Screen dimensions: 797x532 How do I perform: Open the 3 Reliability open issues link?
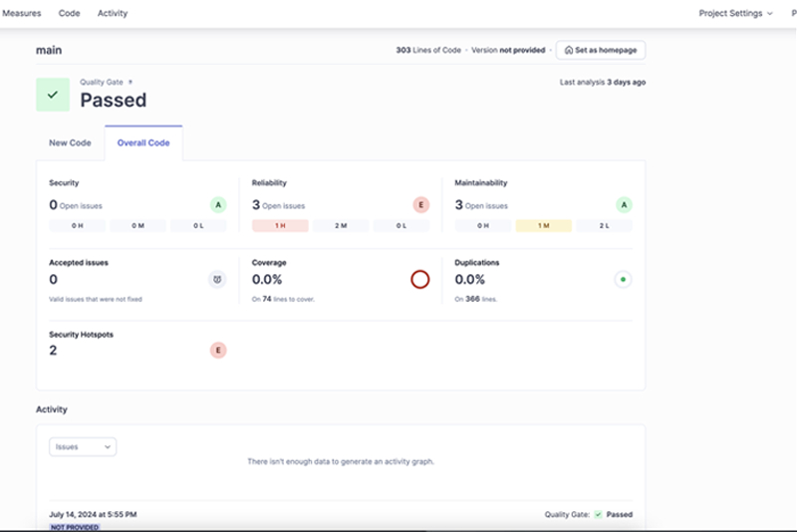(x=258, y=205)
